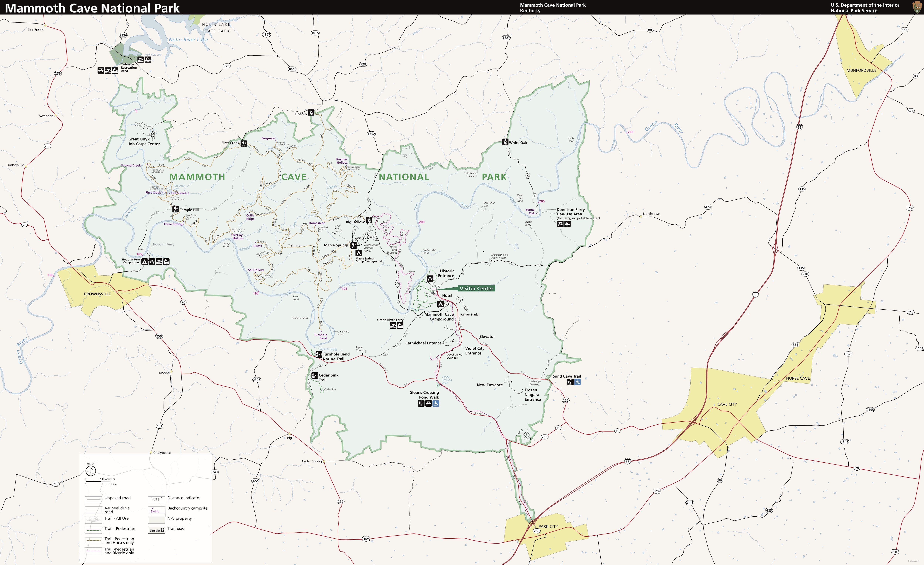The image size is (924, 565).
Task: Click the Maple Springs Group Campground tent icon
Action: [359, 253]
